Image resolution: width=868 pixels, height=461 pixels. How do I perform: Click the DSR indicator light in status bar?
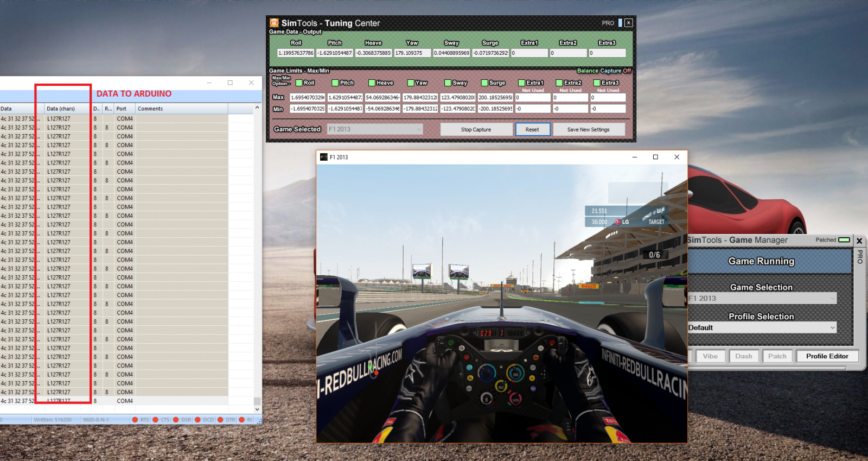(x=176, y=420)
